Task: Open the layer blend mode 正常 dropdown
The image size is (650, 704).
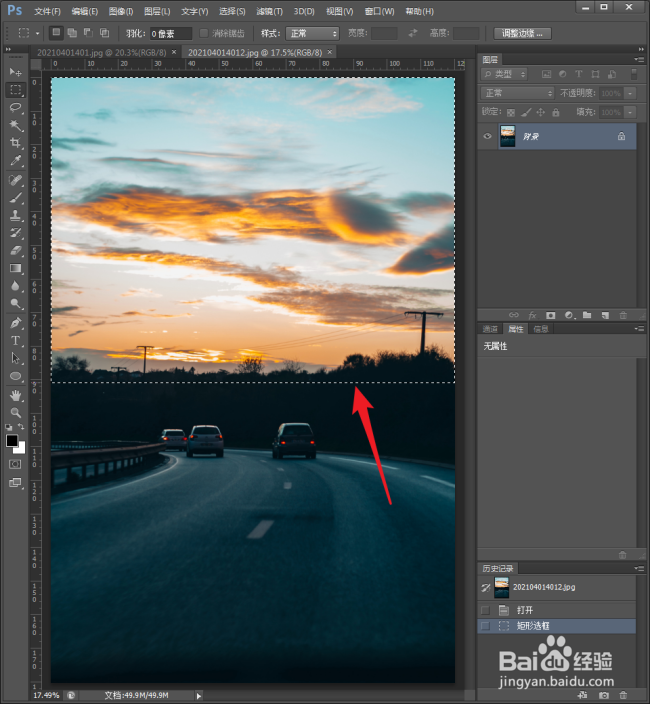Action: click(518, 93)
